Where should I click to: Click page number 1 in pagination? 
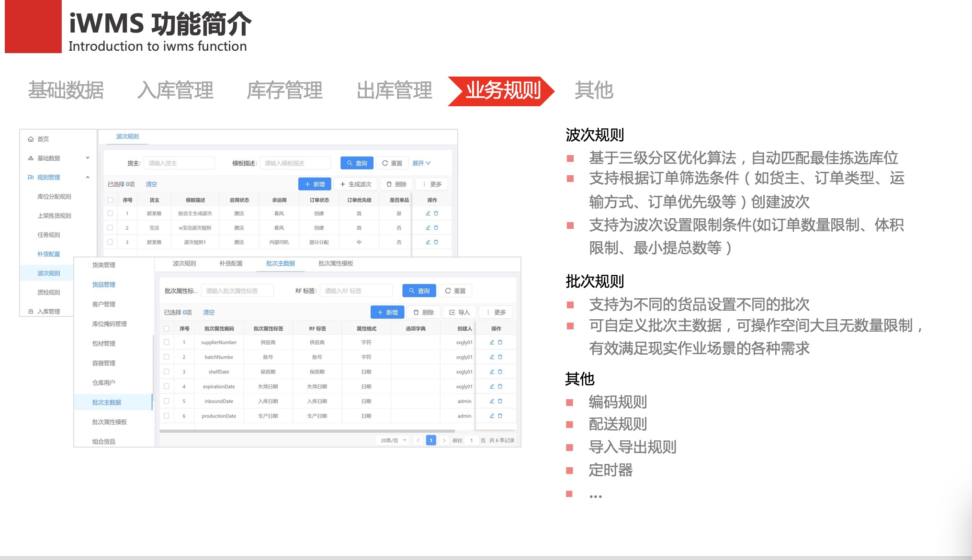click(431, 440)
